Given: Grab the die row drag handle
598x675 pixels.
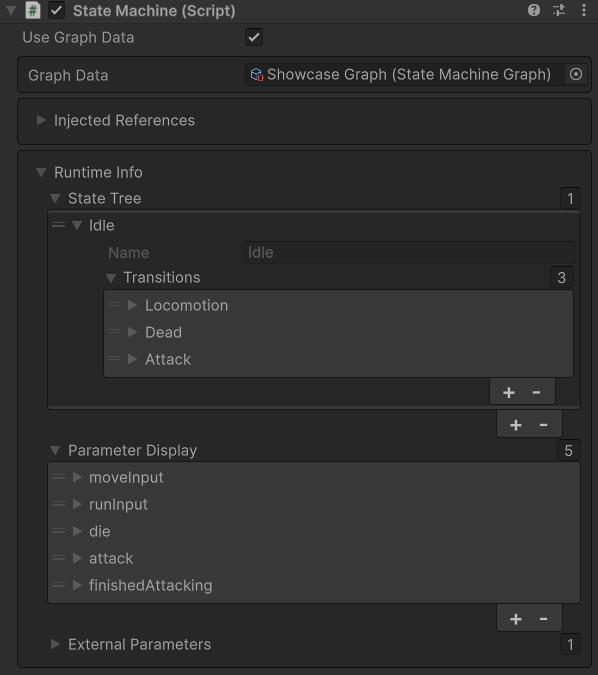Looking at the screenshot, I should [x=58, y=531].
